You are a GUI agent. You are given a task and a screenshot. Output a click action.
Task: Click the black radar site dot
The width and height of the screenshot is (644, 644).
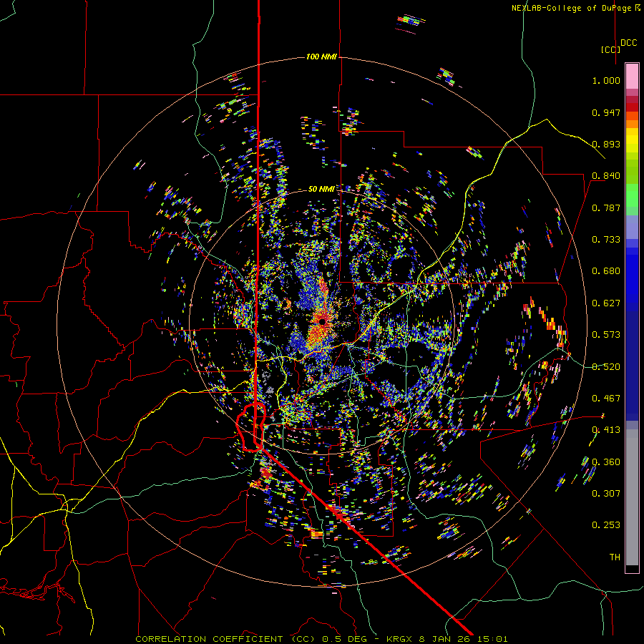[323, 321]
